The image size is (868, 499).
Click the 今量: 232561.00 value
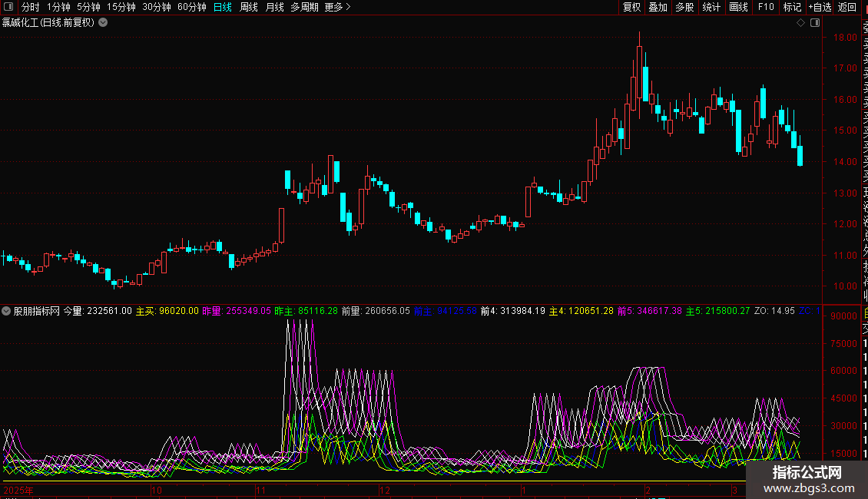98,311
